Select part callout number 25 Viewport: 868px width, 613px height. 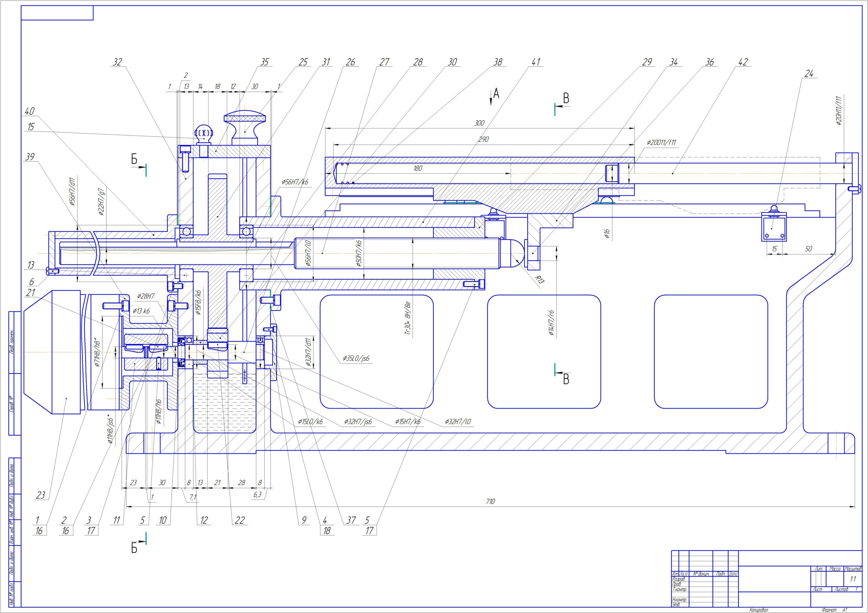[x=303, y=62]
